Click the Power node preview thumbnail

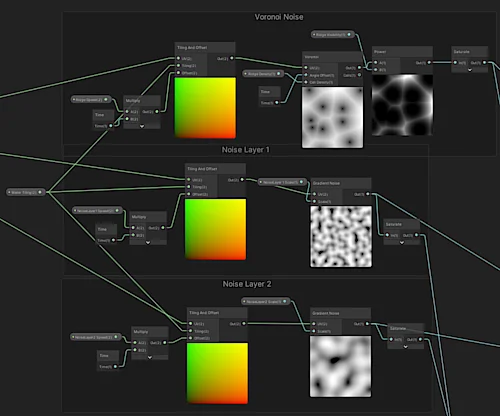[x=402, y=105]
